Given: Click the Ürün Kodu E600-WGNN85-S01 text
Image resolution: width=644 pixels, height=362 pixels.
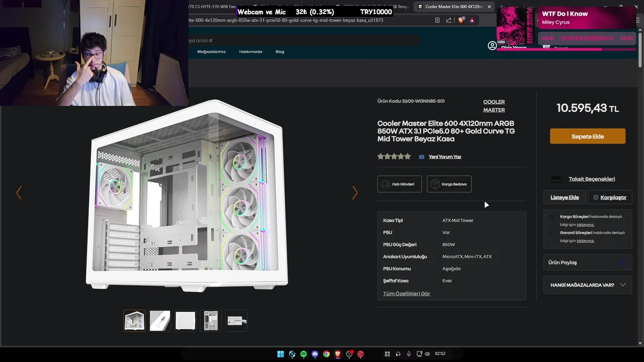Looking at the screenshot, I should pyautogui.click(x=411, y=101).
